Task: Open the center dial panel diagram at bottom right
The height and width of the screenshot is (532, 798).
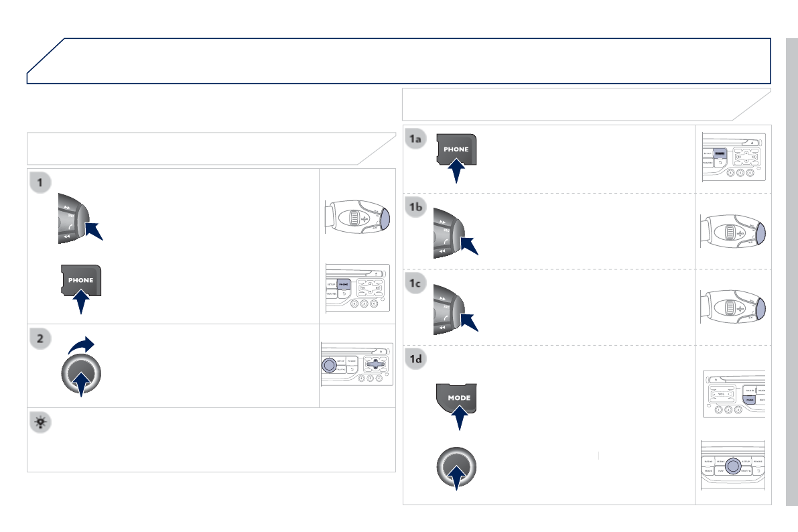Action: [733, 466]
